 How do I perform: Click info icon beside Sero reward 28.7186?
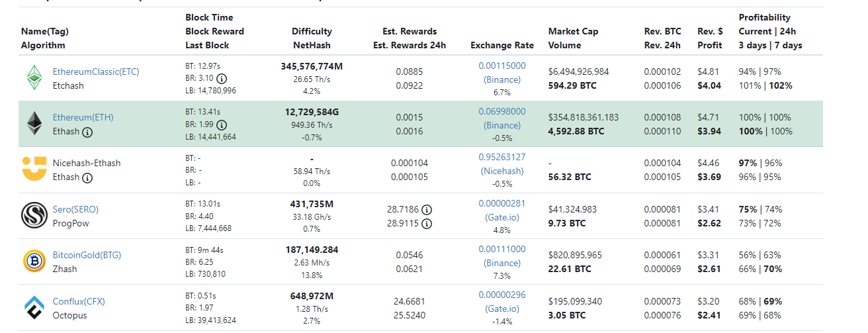427,209
